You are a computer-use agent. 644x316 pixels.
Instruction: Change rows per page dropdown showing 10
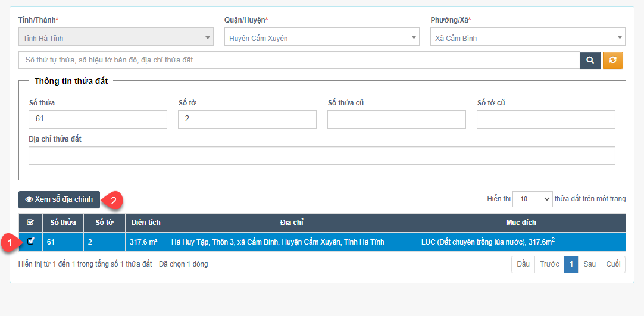click(x=533, y=199)
